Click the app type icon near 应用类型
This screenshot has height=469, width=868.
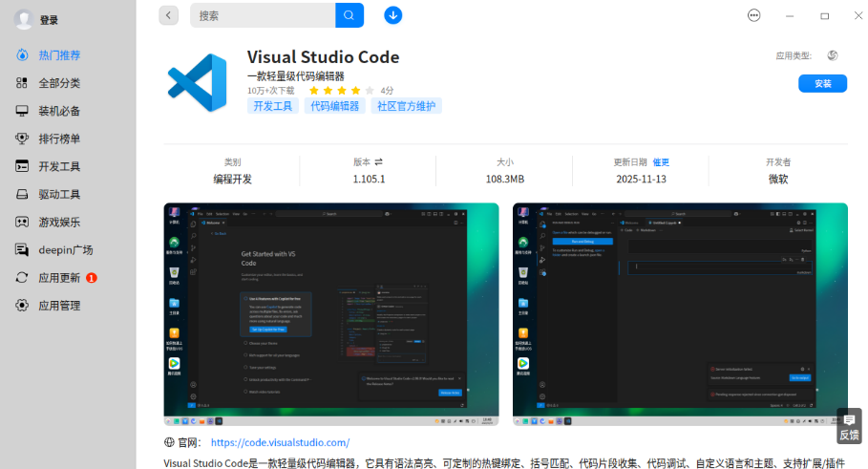[833, 55]
